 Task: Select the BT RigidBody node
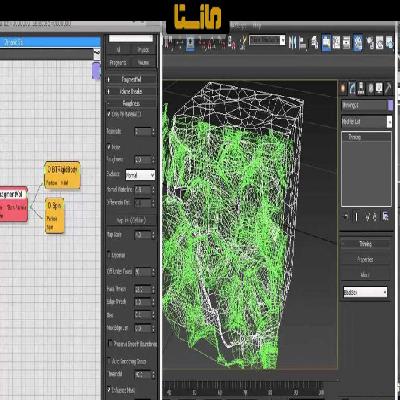click(x=62, y=175)
